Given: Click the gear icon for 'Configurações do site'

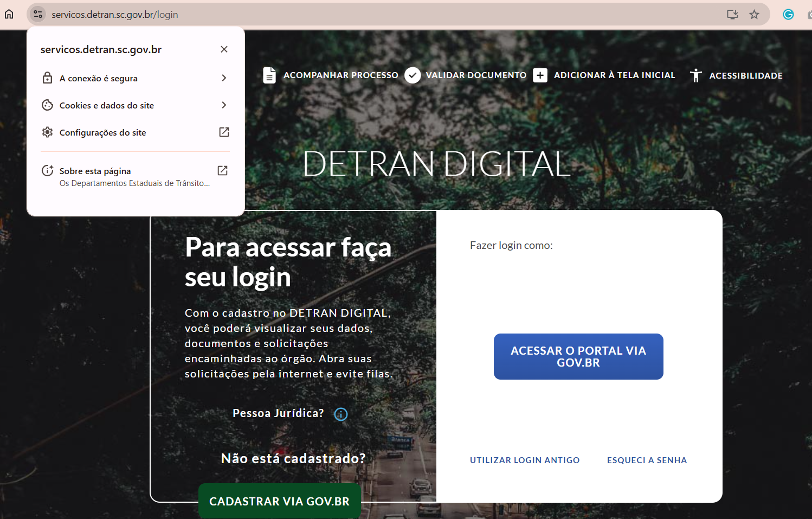Looking at the screenshot, I should point(48,132).
